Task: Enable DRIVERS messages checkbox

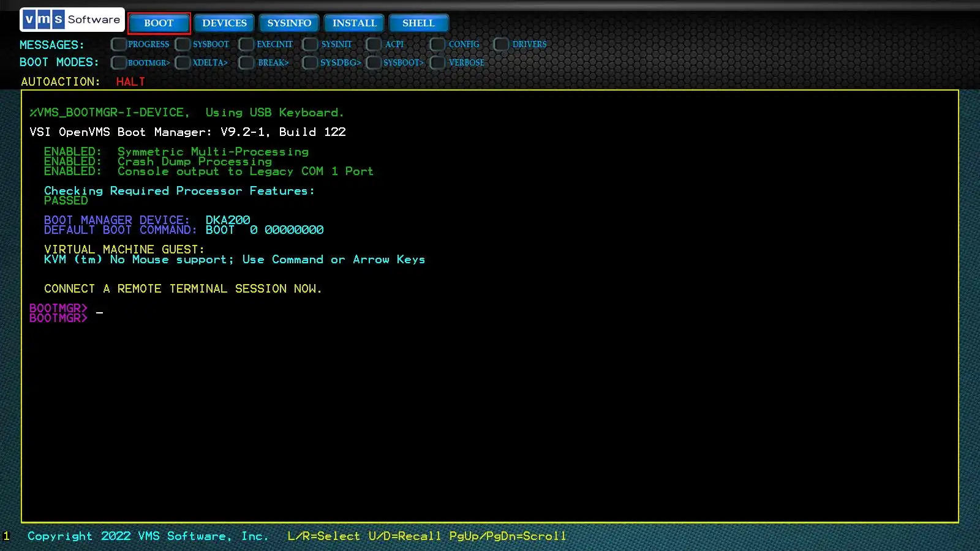Action: [x=501, y=44]
